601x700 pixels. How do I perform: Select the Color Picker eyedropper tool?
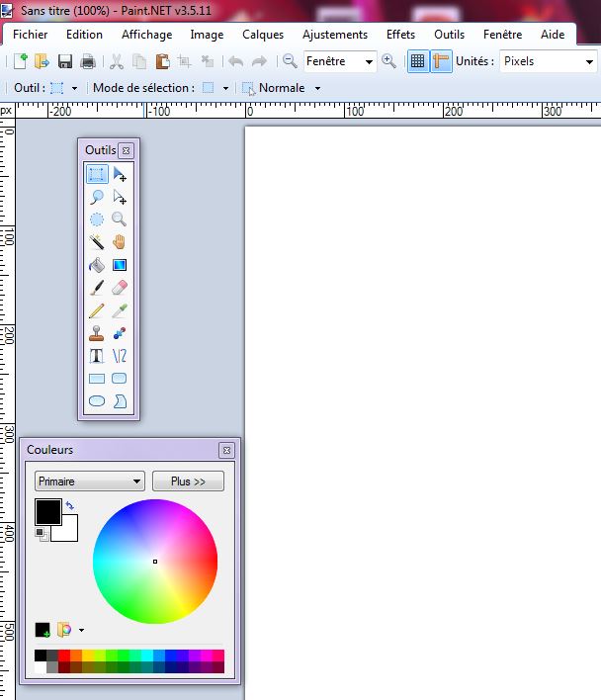point(120,310)
